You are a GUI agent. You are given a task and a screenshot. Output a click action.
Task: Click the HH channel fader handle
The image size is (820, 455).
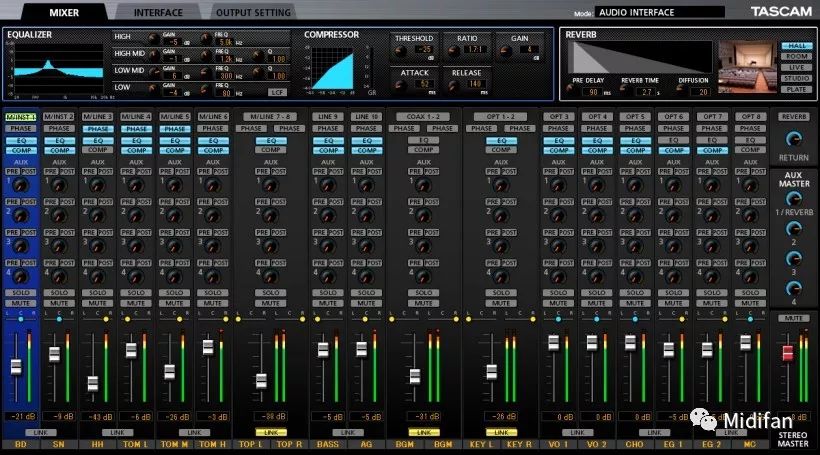pyautogui.click(x=93, y=383)
